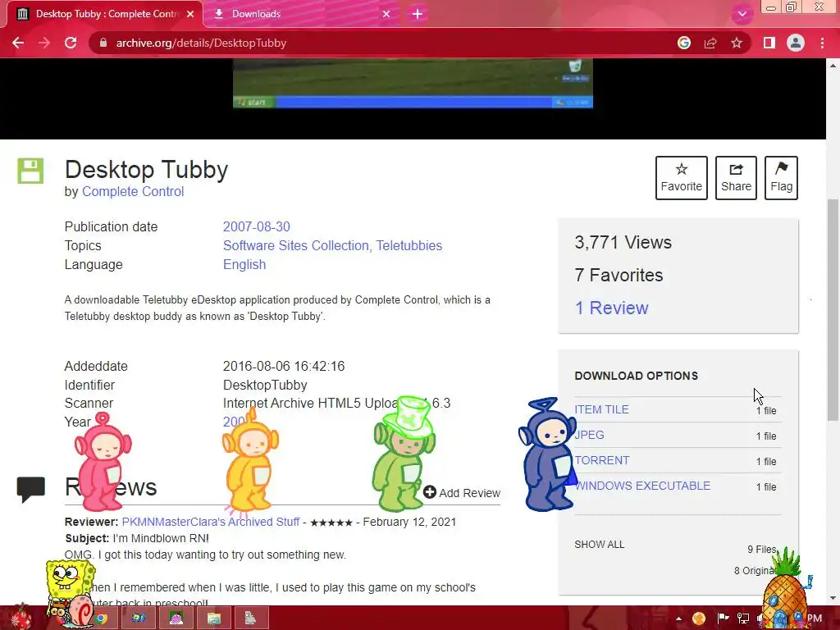The width and height of the screenshot is (840, 630).
Task: Open Chrome from the taskbar
Action: 101,619
